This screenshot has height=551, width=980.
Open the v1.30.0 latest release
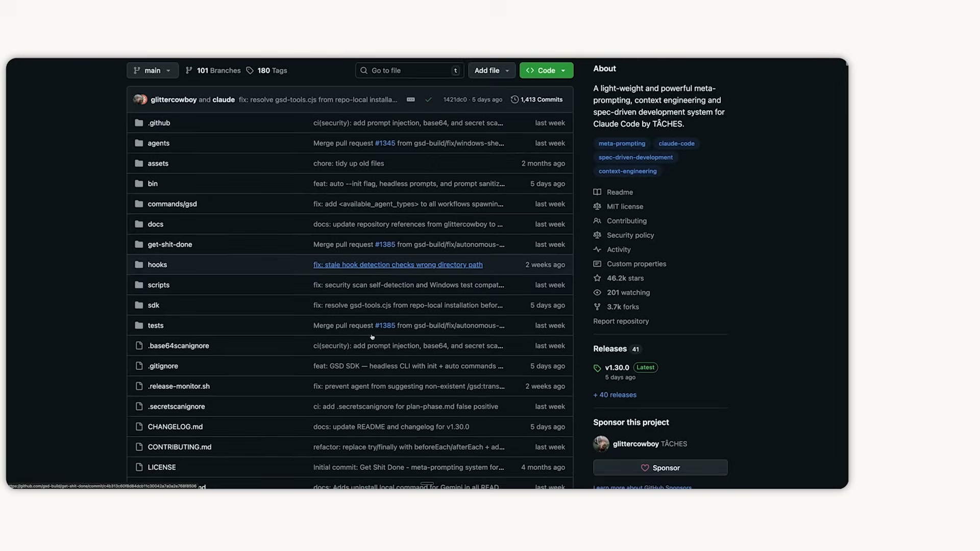coord(617,367)
